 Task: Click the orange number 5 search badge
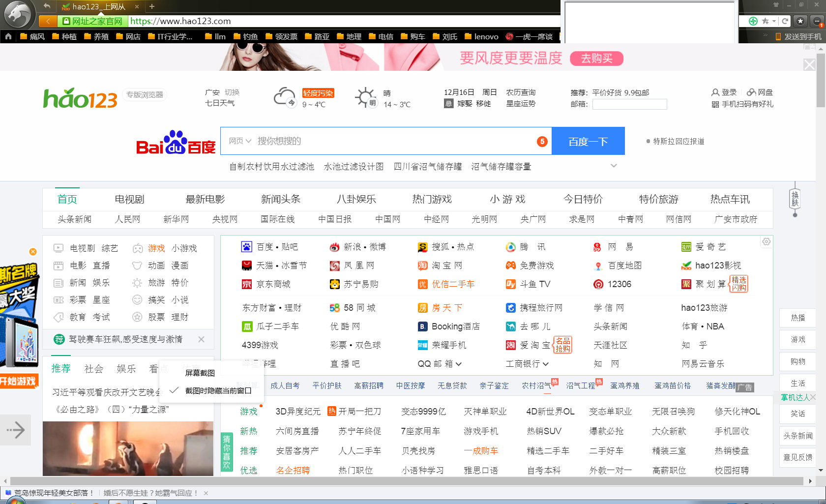point(542,142)
